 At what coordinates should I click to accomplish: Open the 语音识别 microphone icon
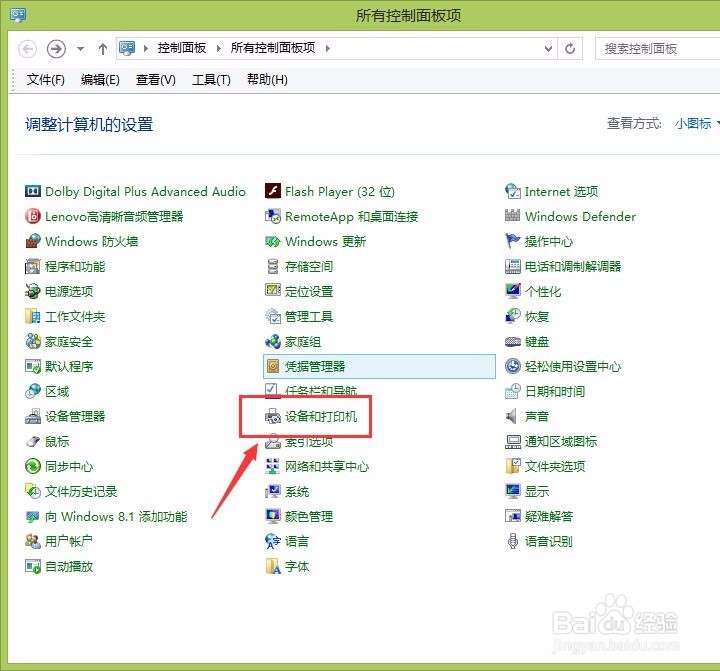[x=512, y=541]
